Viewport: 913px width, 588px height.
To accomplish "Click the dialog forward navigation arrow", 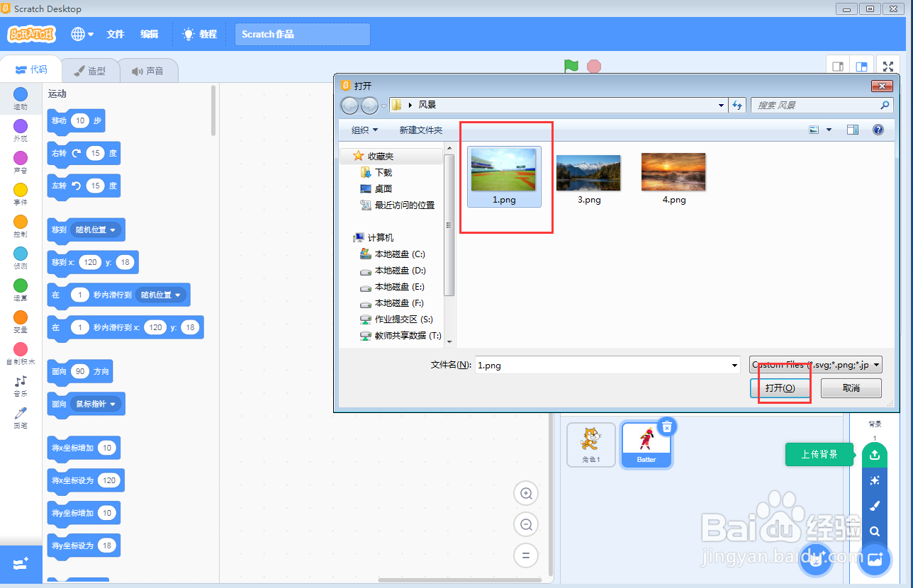I will [x=369, y=106].
